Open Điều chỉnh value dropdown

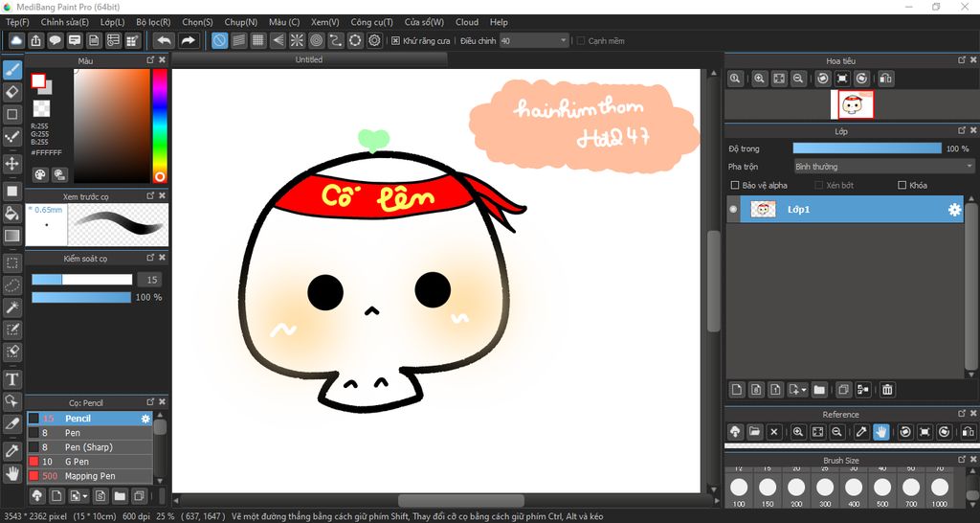[x=534, y=40]
